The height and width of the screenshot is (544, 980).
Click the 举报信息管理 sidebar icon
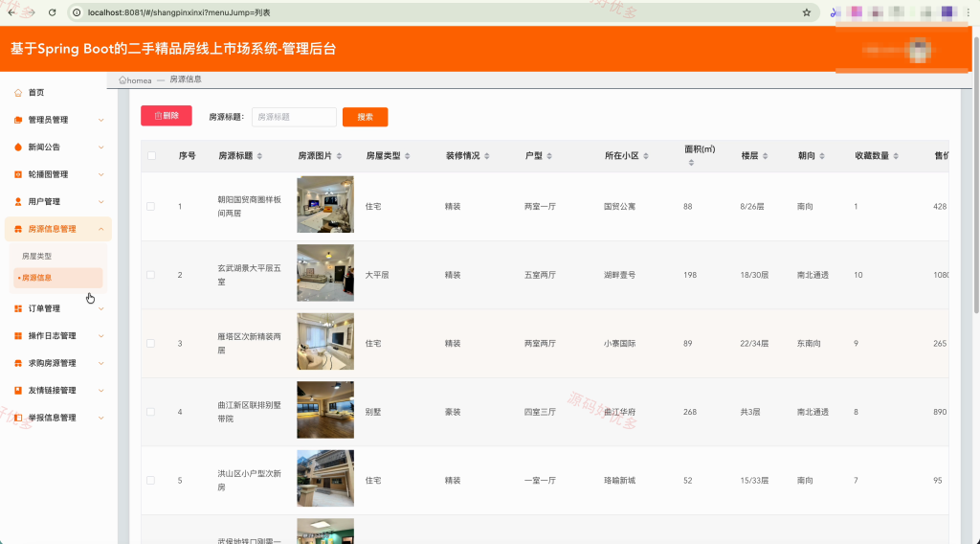[x=18, y=418]
